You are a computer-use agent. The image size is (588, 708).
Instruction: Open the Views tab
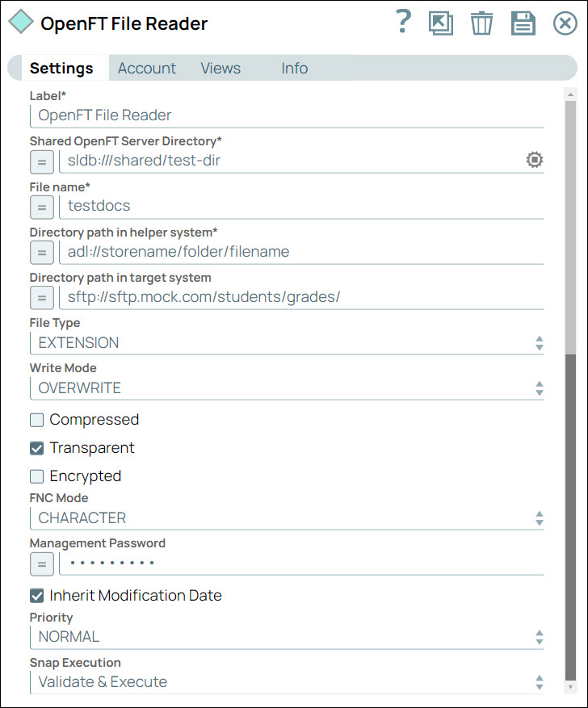[220, 68]
